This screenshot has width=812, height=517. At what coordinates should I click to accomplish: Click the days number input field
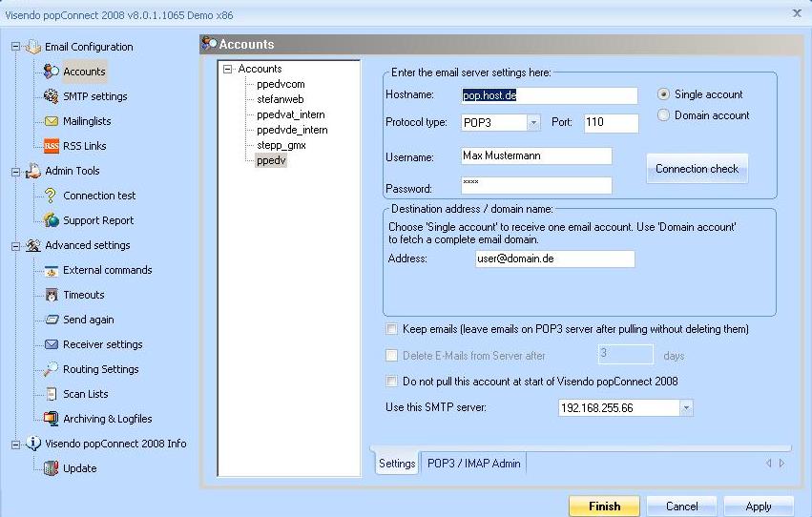(626, 355)
